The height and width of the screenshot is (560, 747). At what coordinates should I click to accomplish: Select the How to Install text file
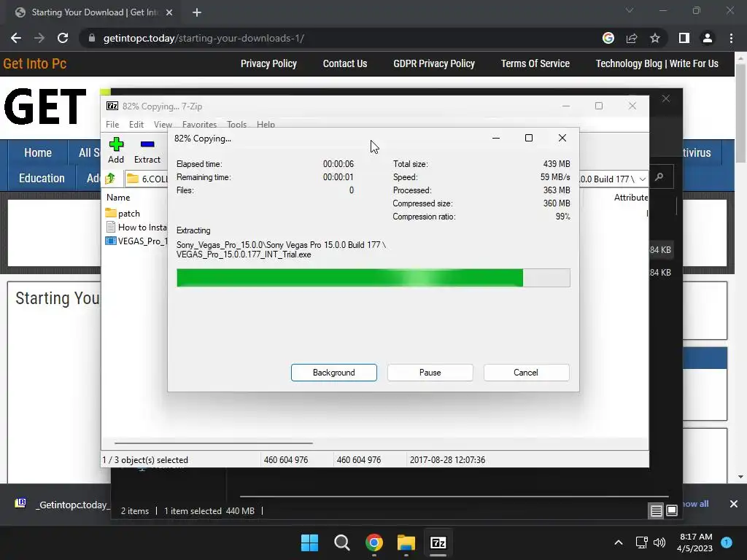[136, 227]
